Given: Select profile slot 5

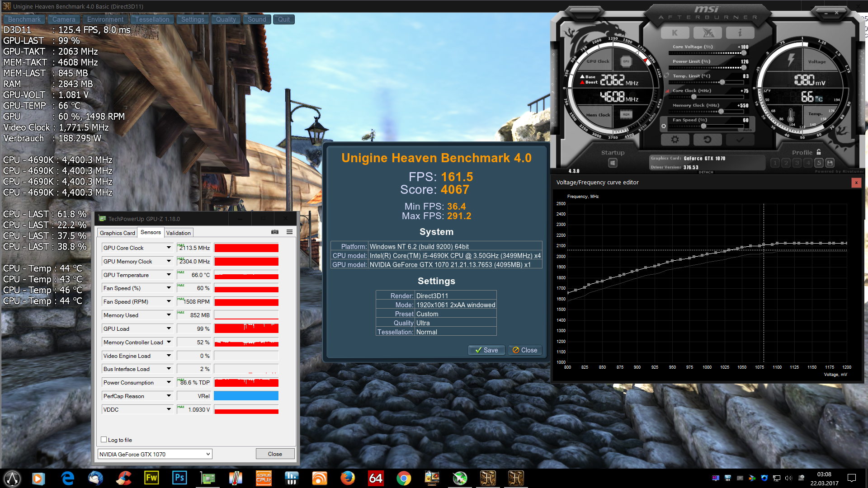Looking at the screenshot, I should point(819,163).
